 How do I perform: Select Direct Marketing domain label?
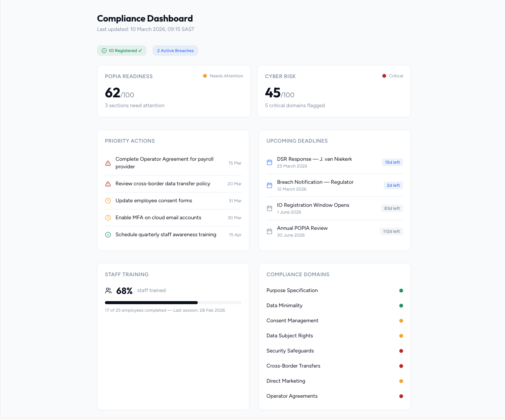pos(286,381)
